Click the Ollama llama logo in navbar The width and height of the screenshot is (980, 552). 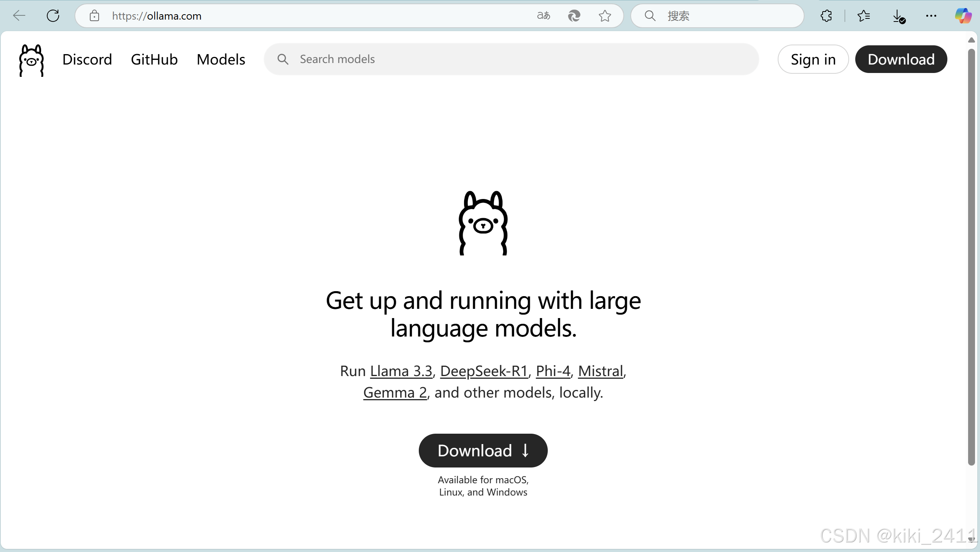(31, 60)
